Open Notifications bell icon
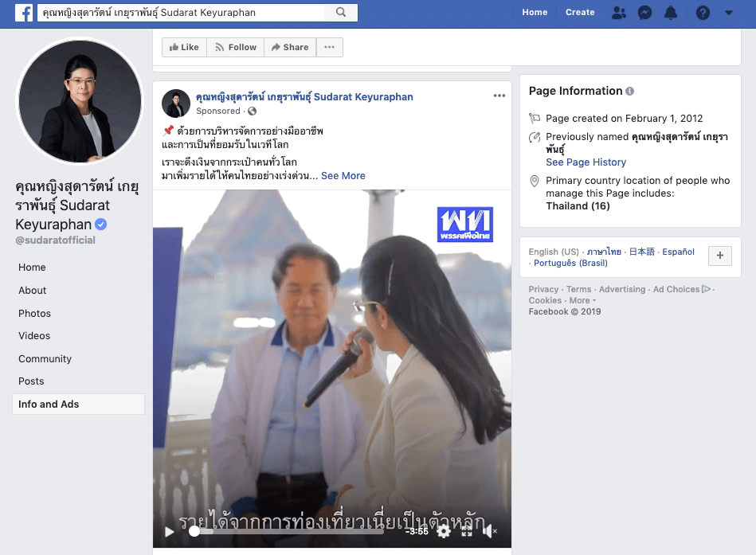756x555 pixels. click(671, 13)
